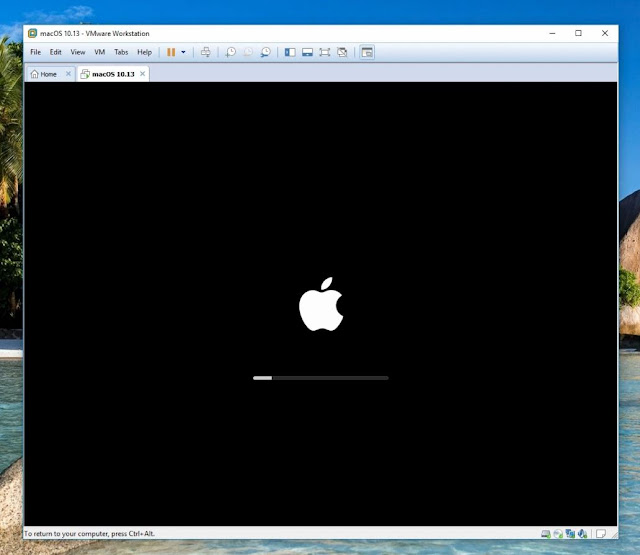
Task: Click the window resize grip in status bar
Action: pyautogui.click(x=614, y=535)
